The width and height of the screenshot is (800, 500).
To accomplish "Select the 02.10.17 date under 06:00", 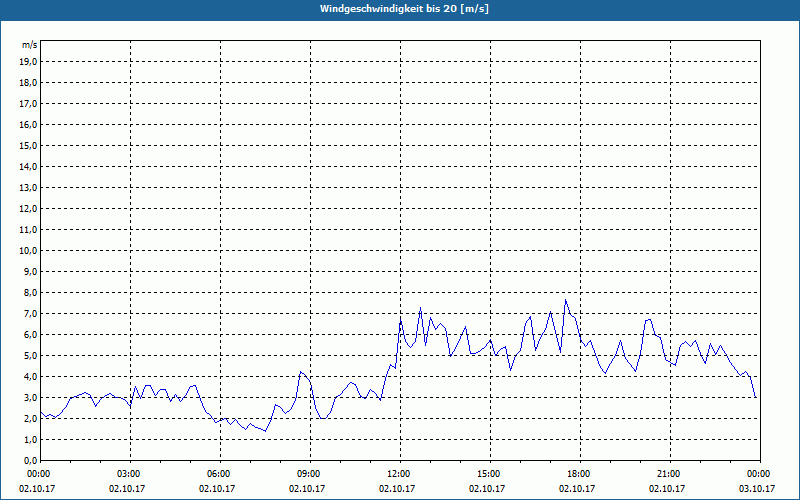I will (217, 489).
